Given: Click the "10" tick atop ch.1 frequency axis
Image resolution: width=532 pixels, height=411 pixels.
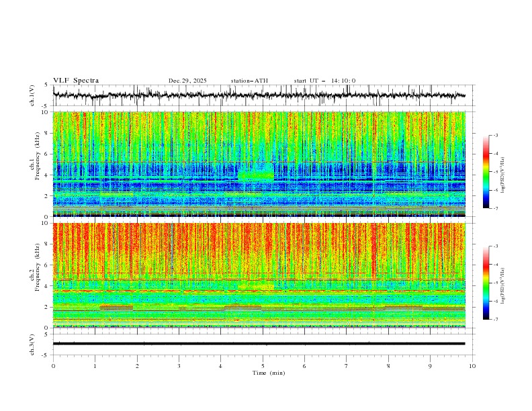Looking at the screenshot, I should pos(46,112).
